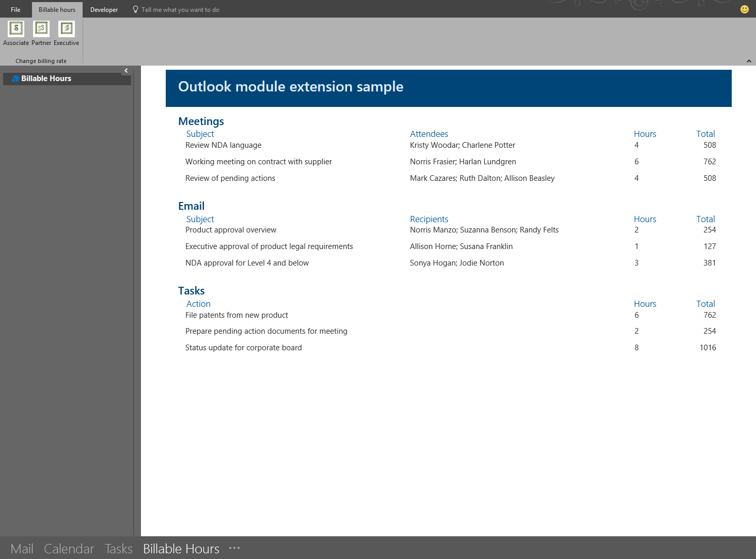Select the Associate billing rate icon

[16, 28]
